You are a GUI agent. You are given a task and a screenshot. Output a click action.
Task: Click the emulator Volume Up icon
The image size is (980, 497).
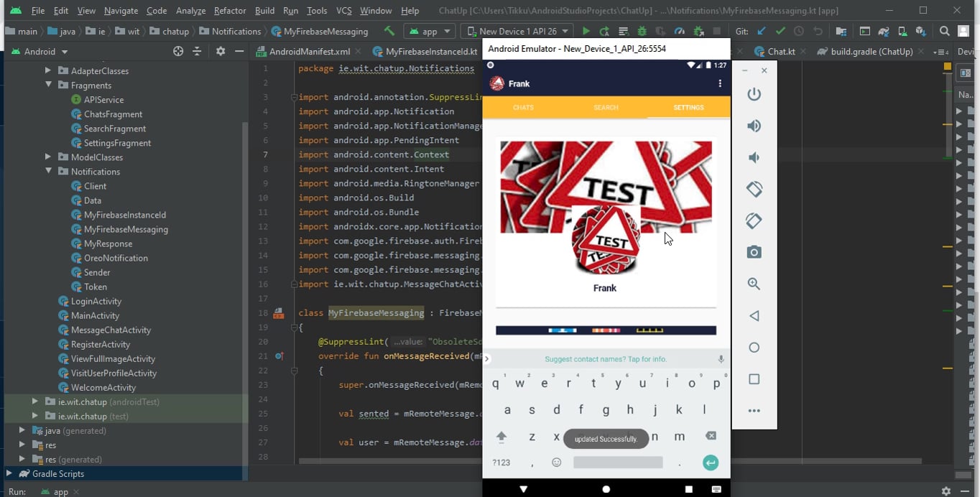coord(754,126)
